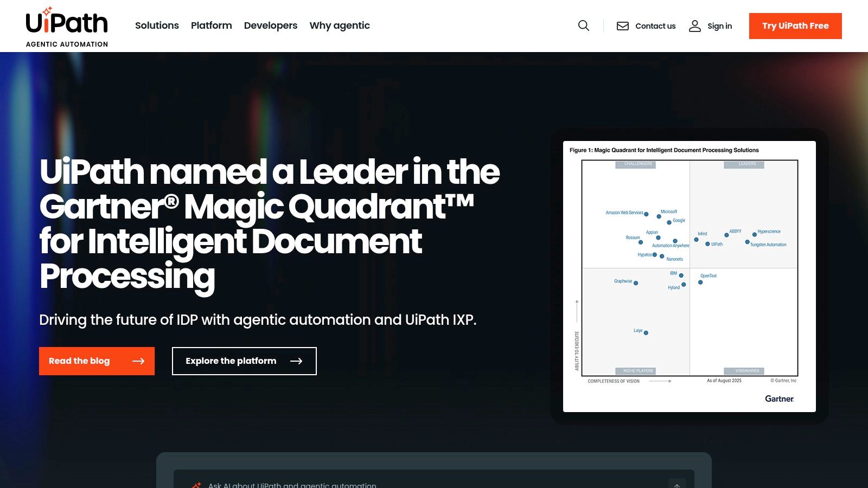Click the arrow inside Explore the platform

click(296, 361)
